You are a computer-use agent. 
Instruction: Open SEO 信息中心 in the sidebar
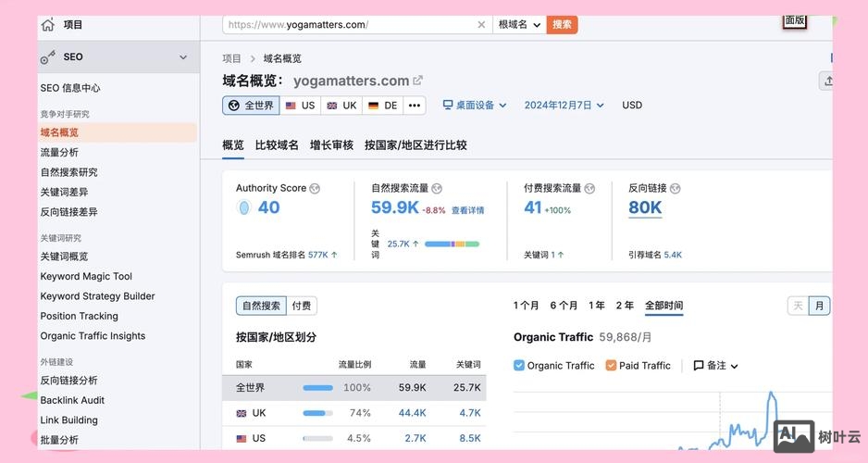(70, 88)
